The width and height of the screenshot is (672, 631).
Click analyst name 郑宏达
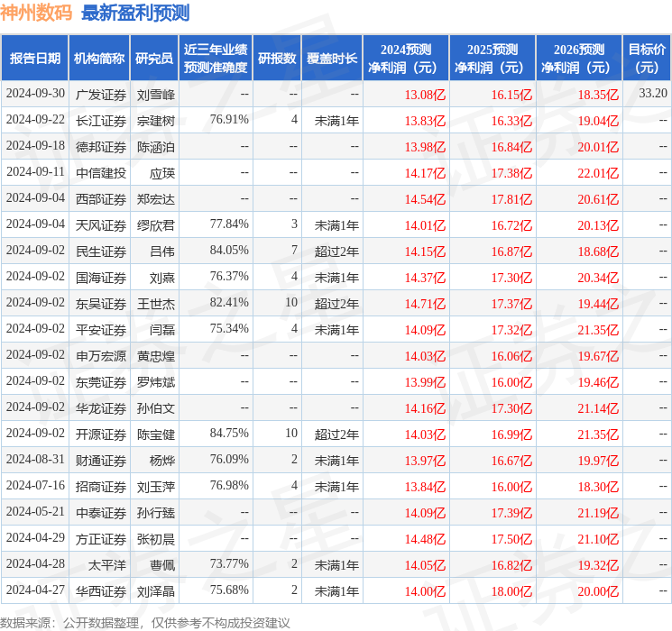click(x=156, y=199)
